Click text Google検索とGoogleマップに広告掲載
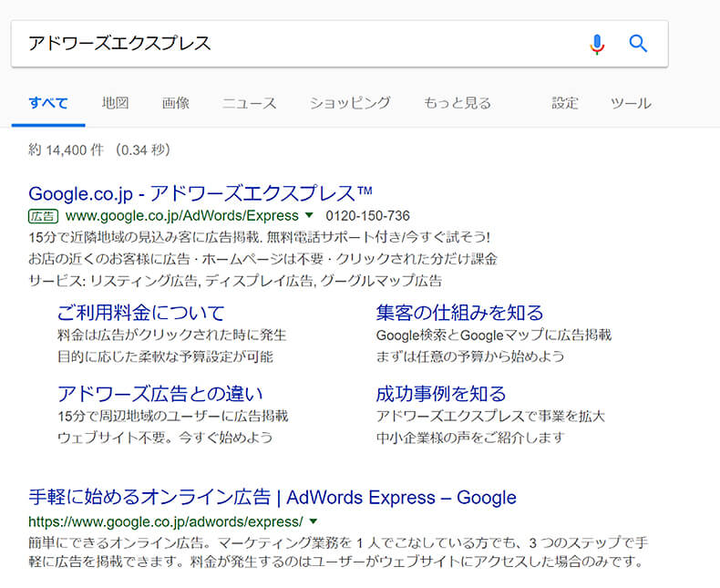The image size is (720, 588). [x=494, y=335]
